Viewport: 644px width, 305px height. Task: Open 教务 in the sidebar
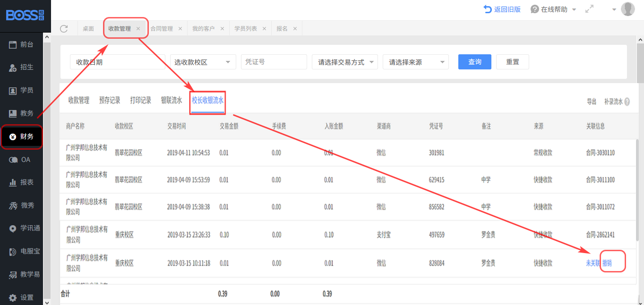coord(21,113)
